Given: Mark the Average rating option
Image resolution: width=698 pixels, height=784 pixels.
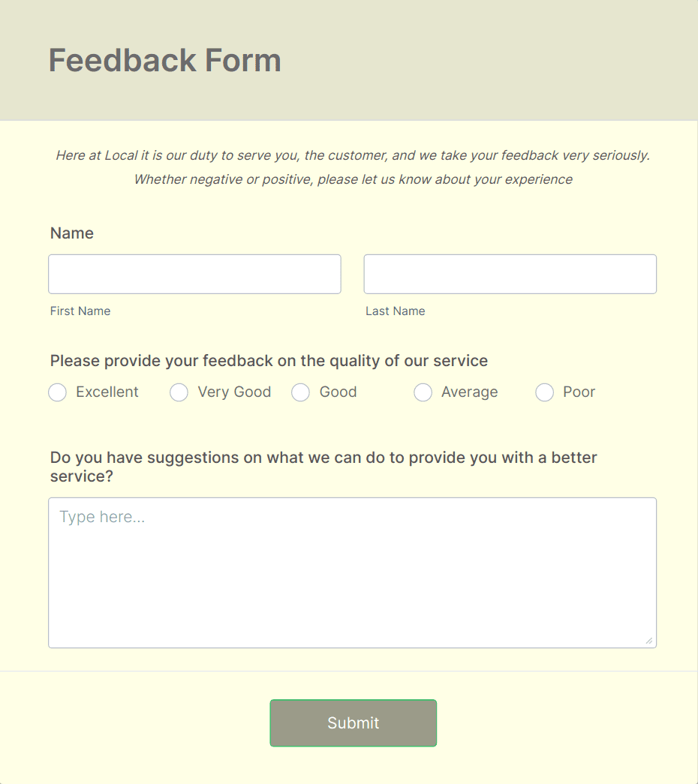Looking at the screenshot, I should (x=423, y=392).
